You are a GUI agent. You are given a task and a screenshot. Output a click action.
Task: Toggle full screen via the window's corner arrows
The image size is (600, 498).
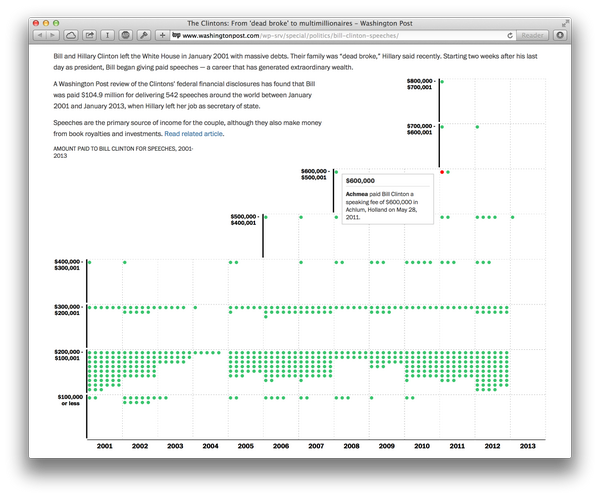click(565, 23)
